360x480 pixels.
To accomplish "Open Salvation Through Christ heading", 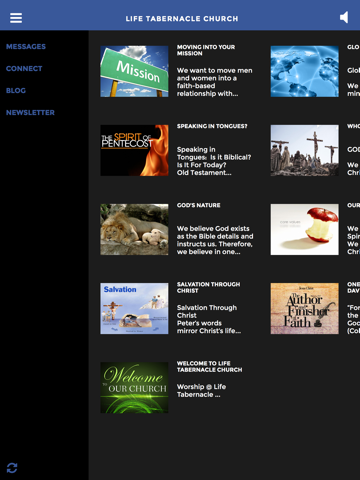I will (x=208, y=287).
